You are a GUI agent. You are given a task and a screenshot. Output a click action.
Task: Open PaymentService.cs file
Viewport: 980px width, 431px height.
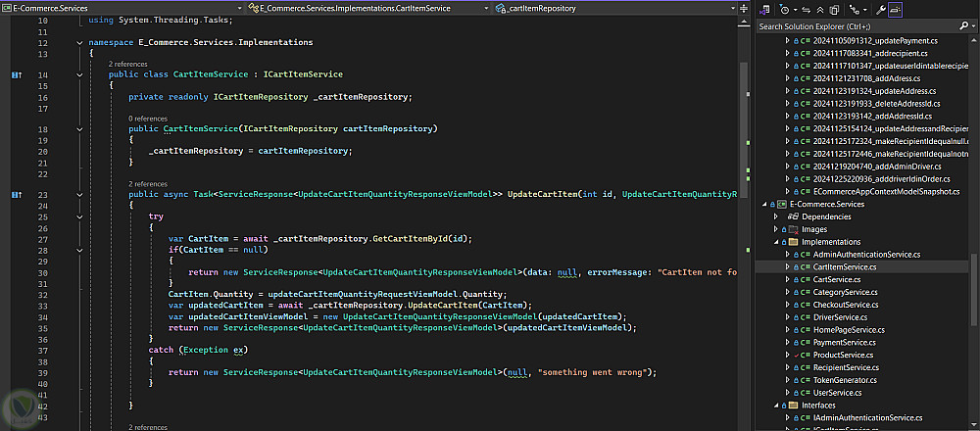845,342
